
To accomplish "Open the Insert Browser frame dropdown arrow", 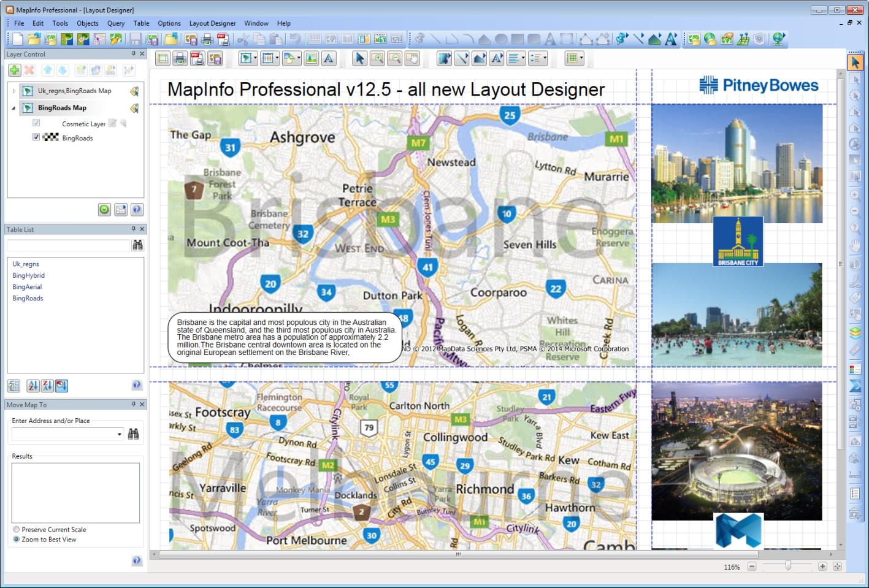I will (x=277, y=59).
